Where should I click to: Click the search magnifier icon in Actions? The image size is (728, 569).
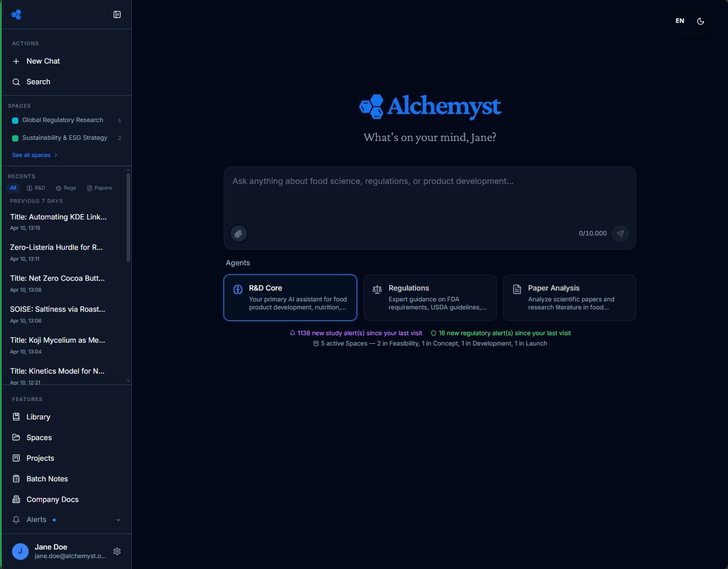(x=16, y=82)
